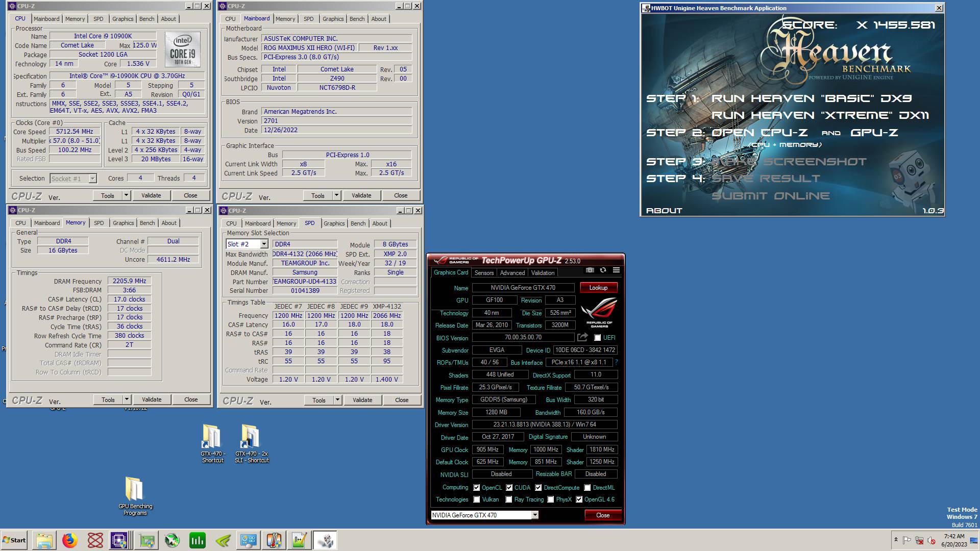Click Close in the CPU-Z SPD window

pyautogui.click(x=402, y=400)
